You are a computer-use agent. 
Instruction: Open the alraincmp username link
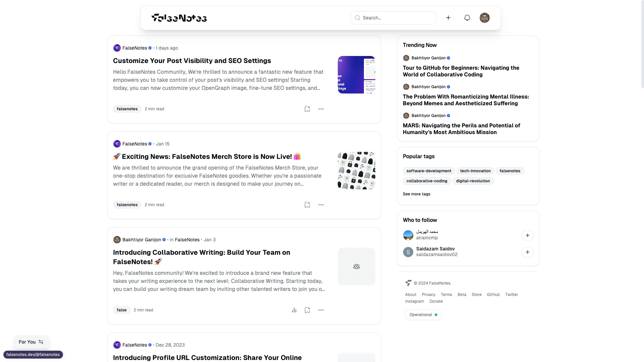pos(427,238)
